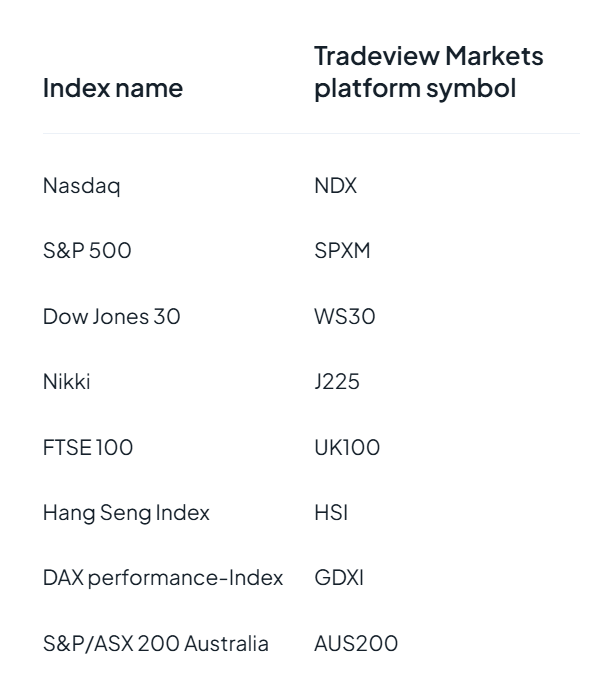This screenshot has width=602, height=690.
Task: Choose the FTSE 100 index name
Action: pos(88,447)
